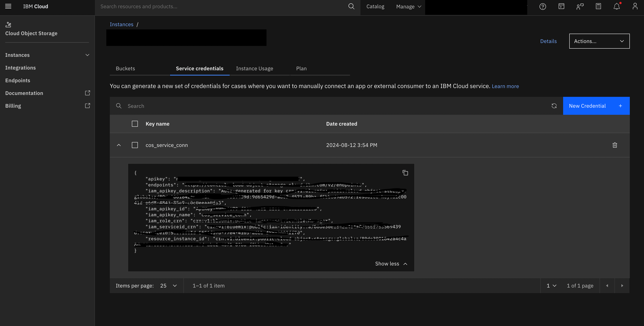Select all credentials with the header checkbox
Viewport: 644px width, 326px height.
point(135,124)
